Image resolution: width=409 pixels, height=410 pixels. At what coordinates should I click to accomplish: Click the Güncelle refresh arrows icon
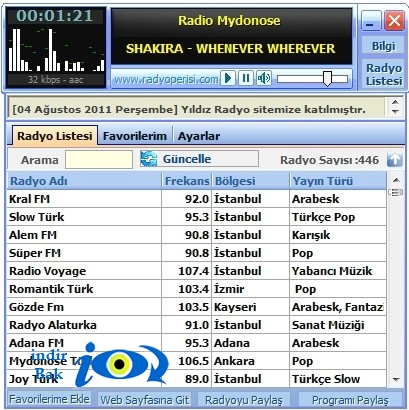click(x=149, y=159)
